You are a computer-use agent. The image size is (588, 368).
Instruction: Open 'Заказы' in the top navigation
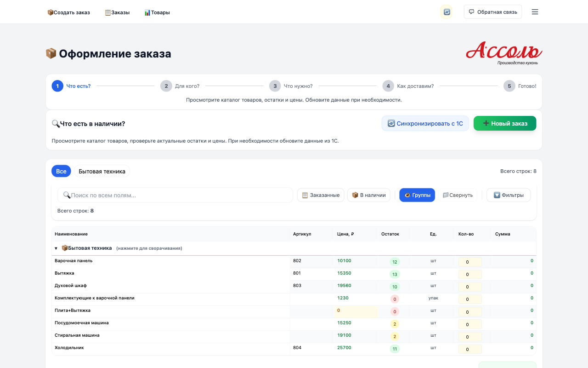(117, 12)
